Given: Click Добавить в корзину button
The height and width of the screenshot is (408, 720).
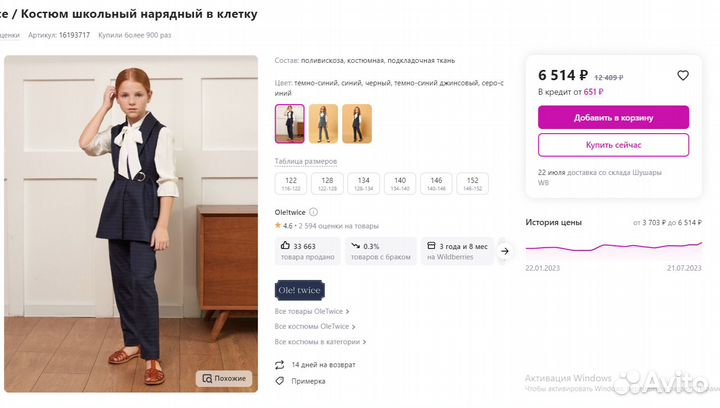Looking at the screenshot, I should 613,117.
